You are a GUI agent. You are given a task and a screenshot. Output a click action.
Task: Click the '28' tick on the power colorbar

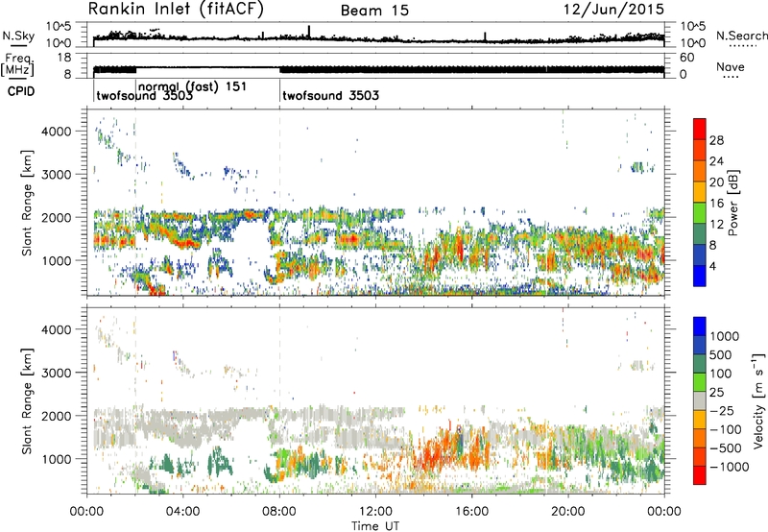pos(716,140)
